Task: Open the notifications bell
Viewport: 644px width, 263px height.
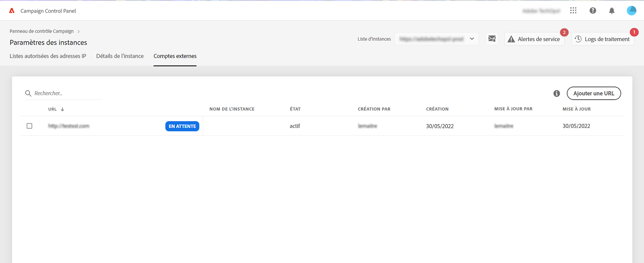Action: (612, 11)
